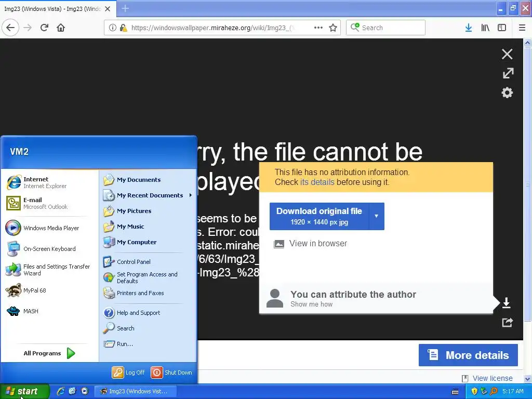Click the padlock warning icon in address bar
Viewport: 532px width, 399px height.
point(124,28)
